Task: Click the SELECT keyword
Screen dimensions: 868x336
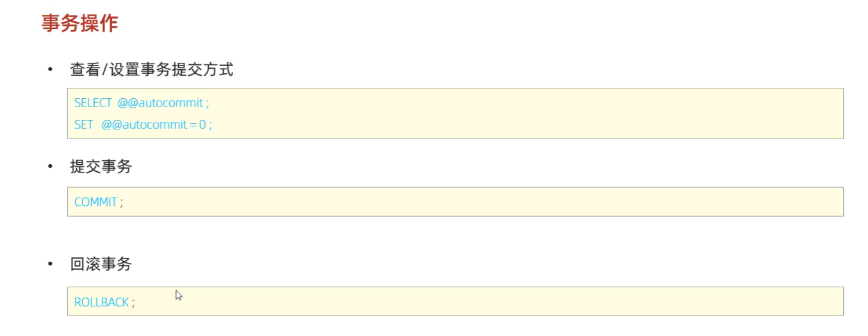Action: pyautogui.click(x=93, y=103)
